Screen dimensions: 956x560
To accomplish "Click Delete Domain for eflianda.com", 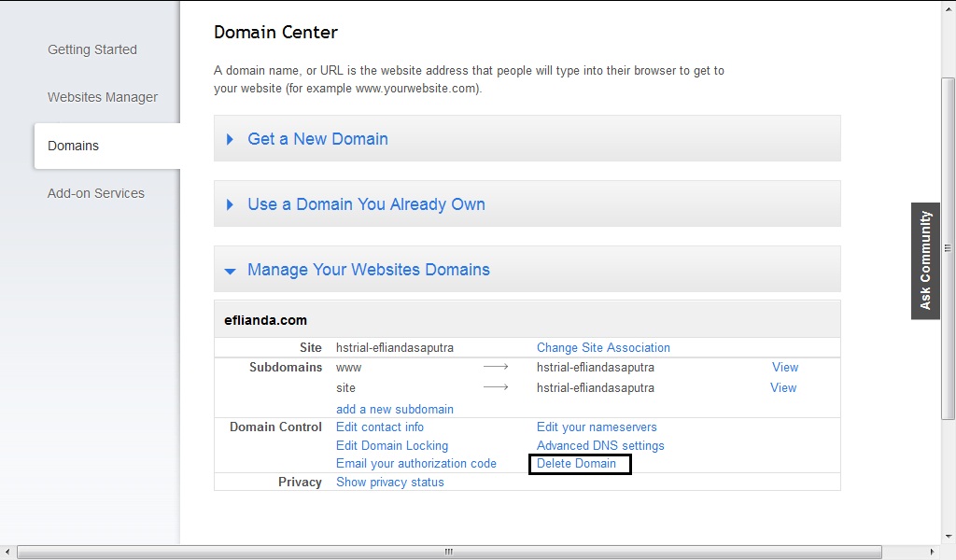I will tap(578, 463).
